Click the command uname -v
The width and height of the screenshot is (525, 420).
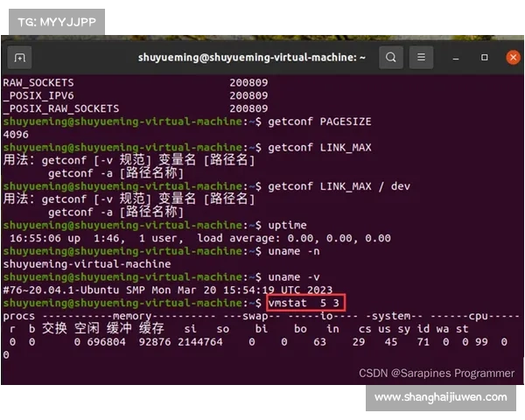pyautogui.click(x=294, y=277)
